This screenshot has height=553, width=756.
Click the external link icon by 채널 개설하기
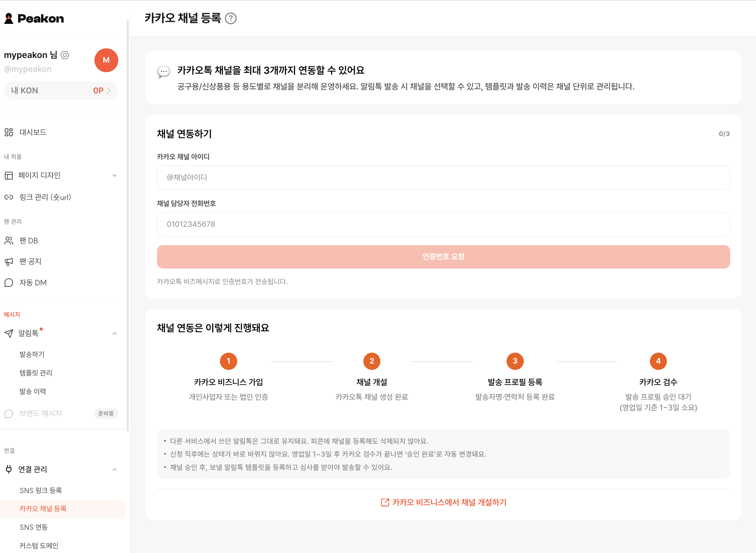tap(385, 502)
